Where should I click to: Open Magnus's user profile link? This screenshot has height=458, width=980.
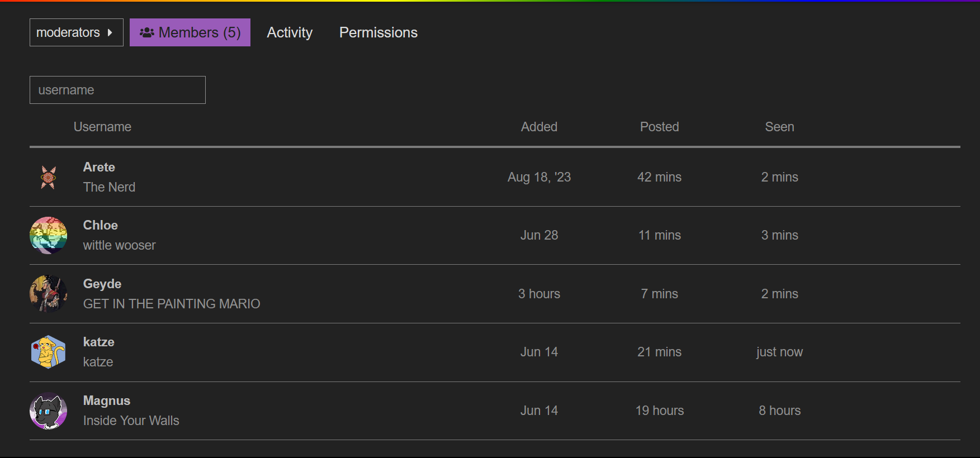[x=107, y=400]
